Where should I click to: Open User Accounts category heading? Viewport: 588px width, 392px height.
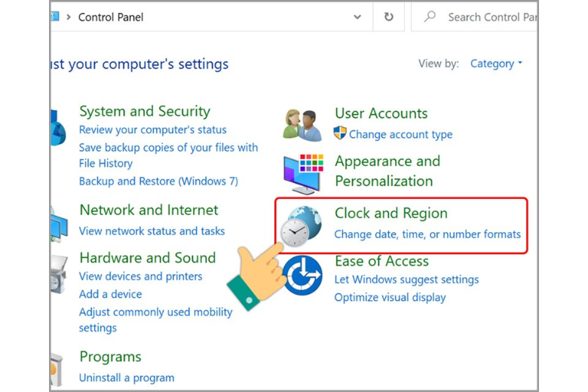pyautogui.click(x=381, y=113)
